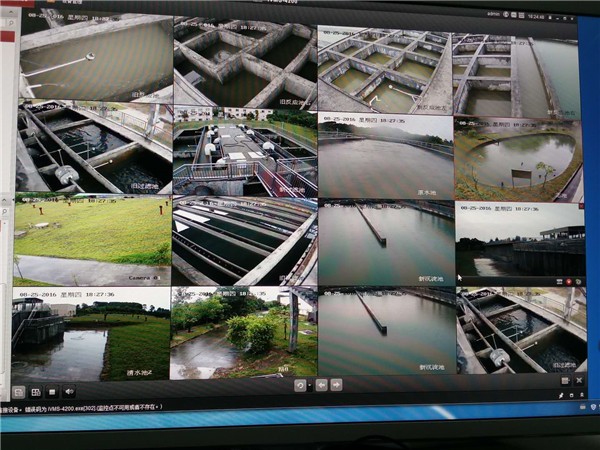Click the error message in status bar
The height and width of the screenshot is (450, 600).
tap(100, 408)
